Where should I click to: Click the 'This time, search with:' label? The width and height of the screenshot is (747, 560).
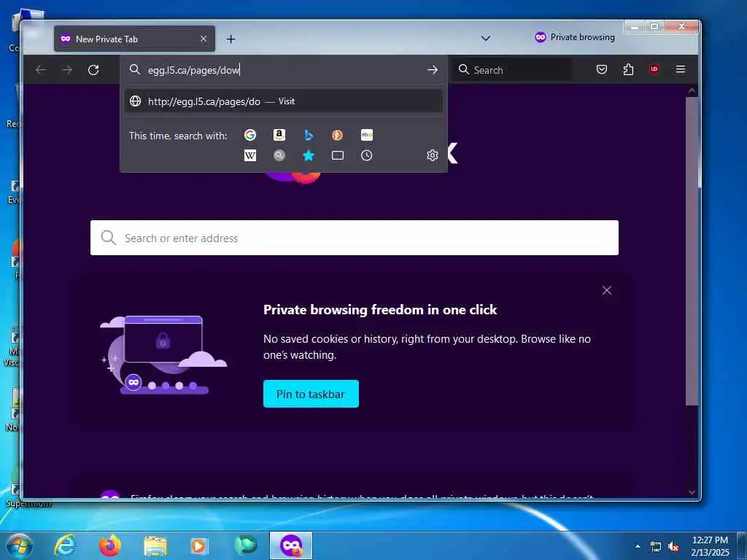click(x=178, y=136)
